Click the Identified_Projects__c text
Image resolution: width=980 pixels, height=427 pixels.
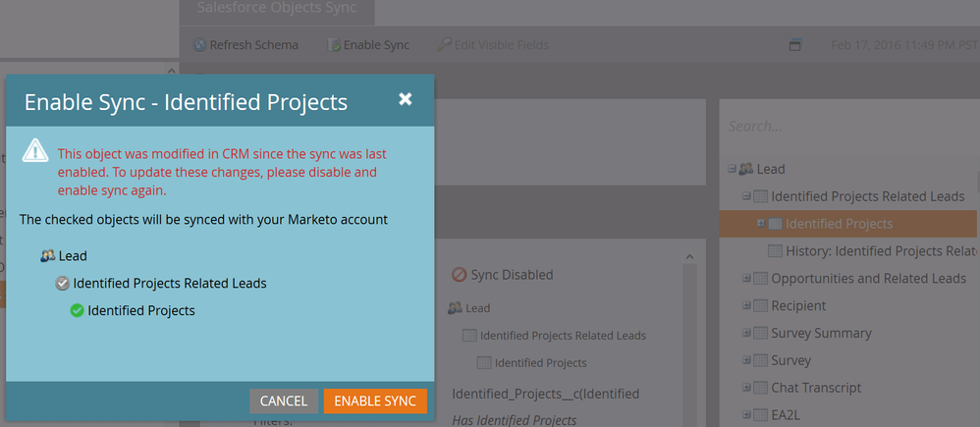click(x=546, y=394)
